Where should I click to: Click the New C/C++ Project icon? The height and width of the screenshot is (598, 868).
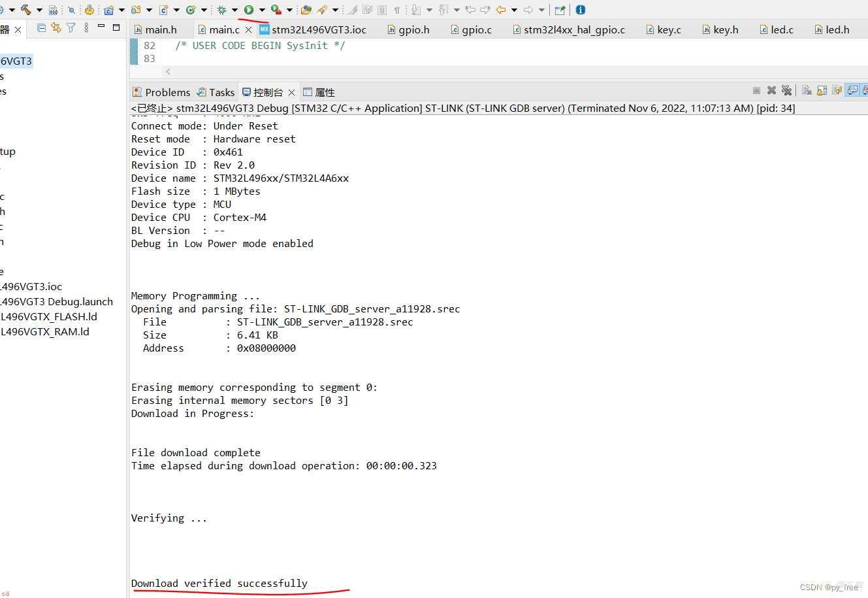point(109,10)
